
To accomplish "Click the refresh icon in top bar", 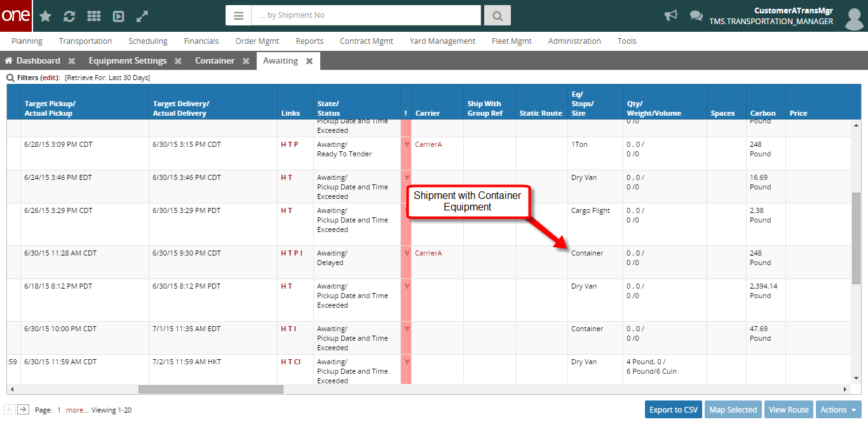I will click(69, 17).
